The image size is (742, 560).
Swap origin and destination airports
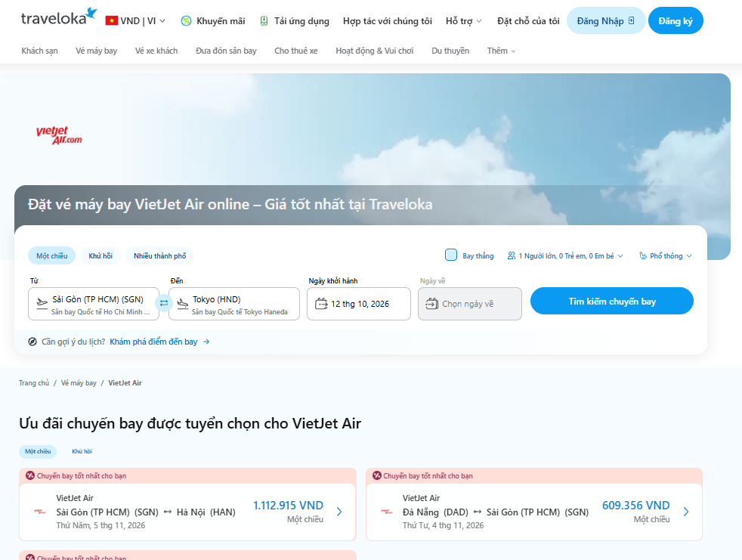164,303
